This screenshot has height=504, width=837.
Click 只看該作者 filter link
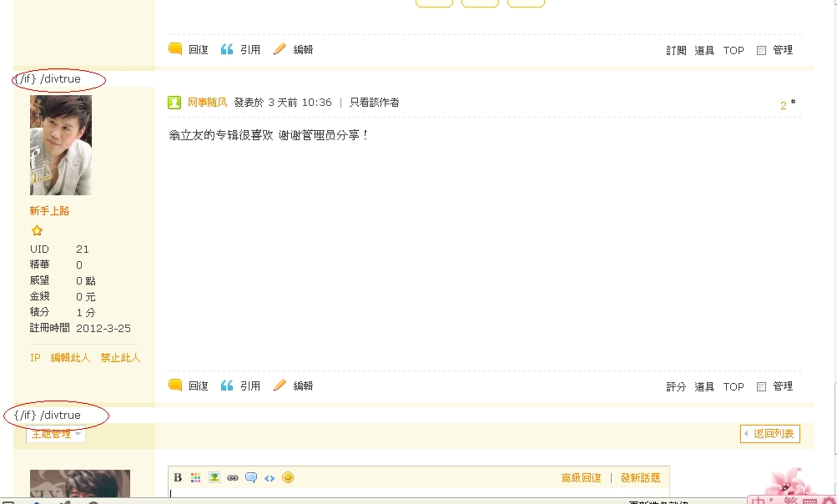[374, 102]
